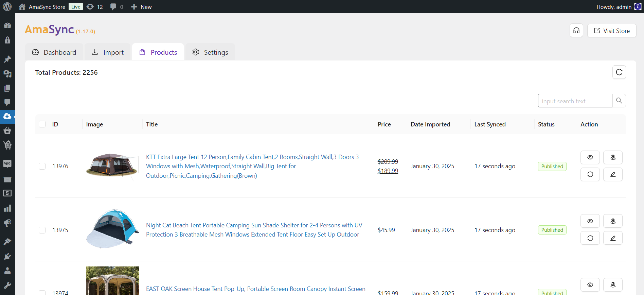644x295 pixels.
Task: Edit product 13975
Action: [x=613, y=238]
